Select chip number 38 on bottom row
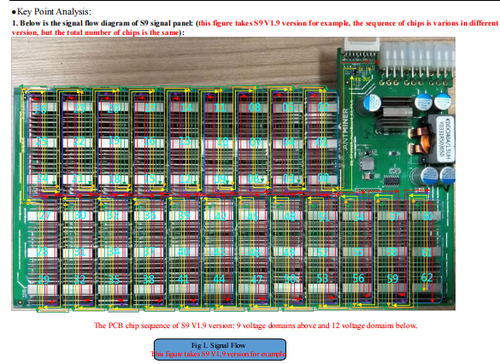500x364 pixels. [x=149, y=279]
